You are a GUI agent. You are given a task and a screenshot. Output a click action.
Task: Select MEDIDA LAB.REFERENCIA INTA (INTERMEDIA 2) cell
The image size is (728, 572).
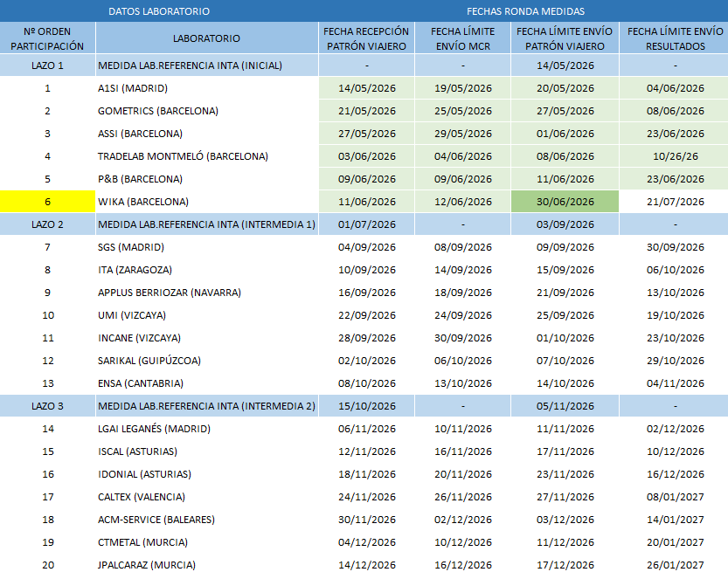206,406
